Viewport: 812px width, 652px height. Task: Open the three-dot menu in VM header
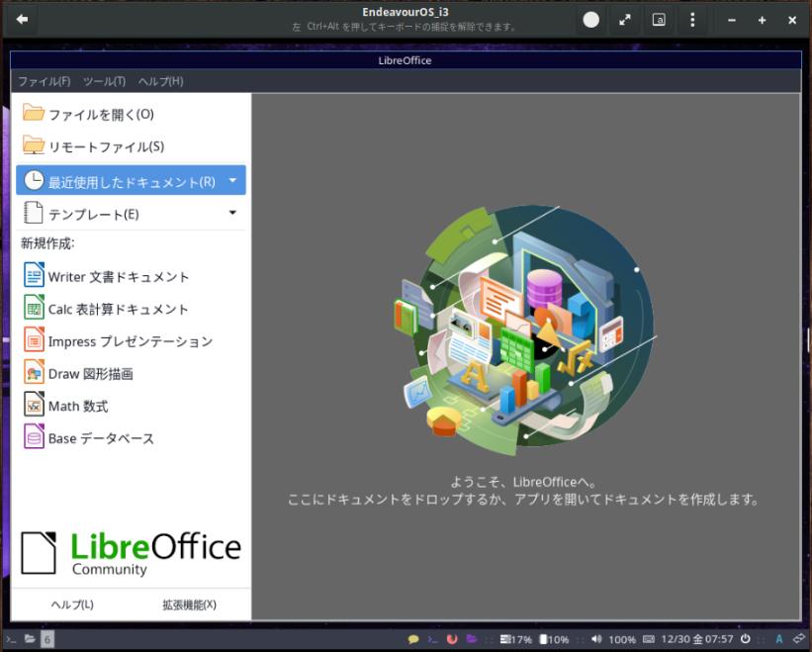(x=692, y=20)
